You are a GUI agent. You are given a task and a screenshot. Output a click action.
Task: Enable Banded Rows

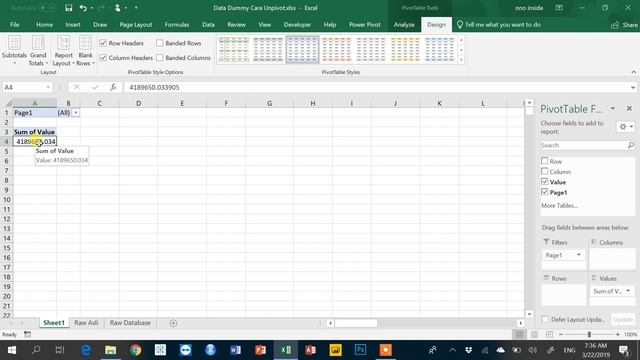tap(160, 43)
